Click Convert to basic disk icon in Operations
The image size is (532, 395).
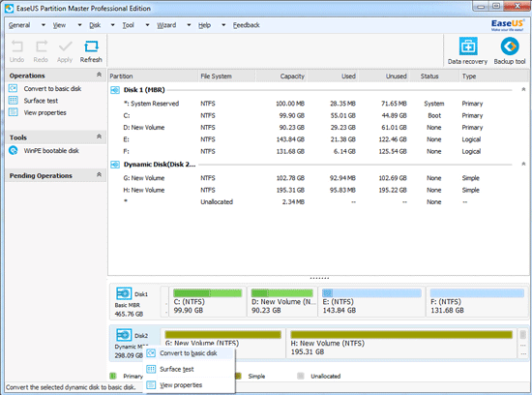[13, 88]
